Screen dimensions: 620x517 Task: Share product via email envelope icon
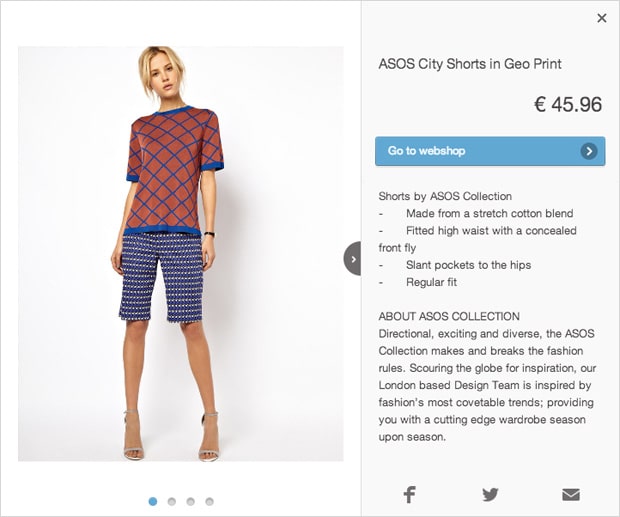tap(571, 494)
